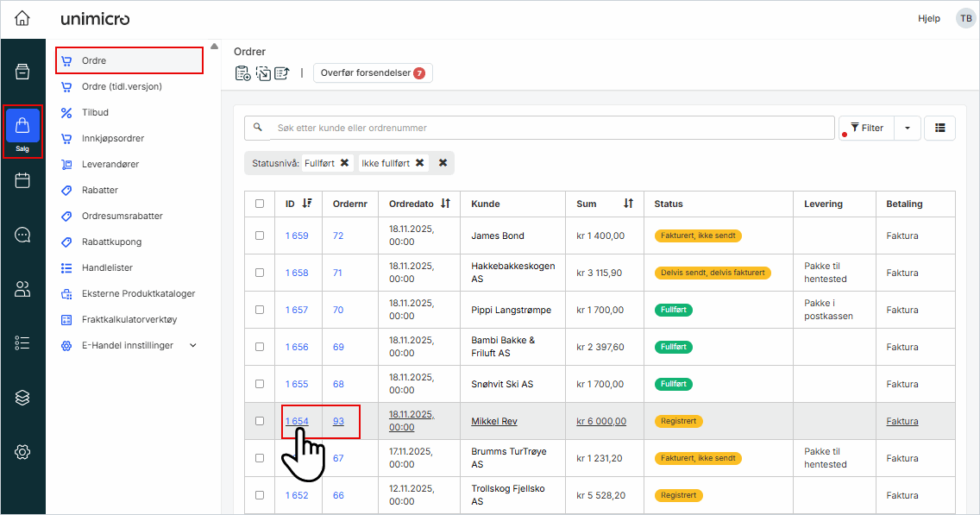Go to Tilbud in the sales menu
This screenshot has width=980, height=515.
click(95, 112)
